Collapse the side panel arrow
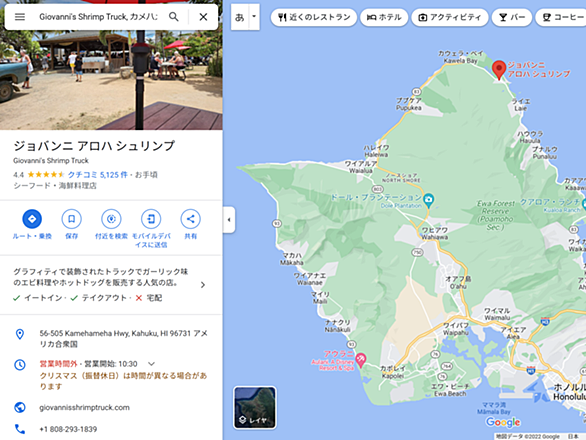Image resolution: width=586 pixels, height=440 pixels. click(x=229, y=220)
